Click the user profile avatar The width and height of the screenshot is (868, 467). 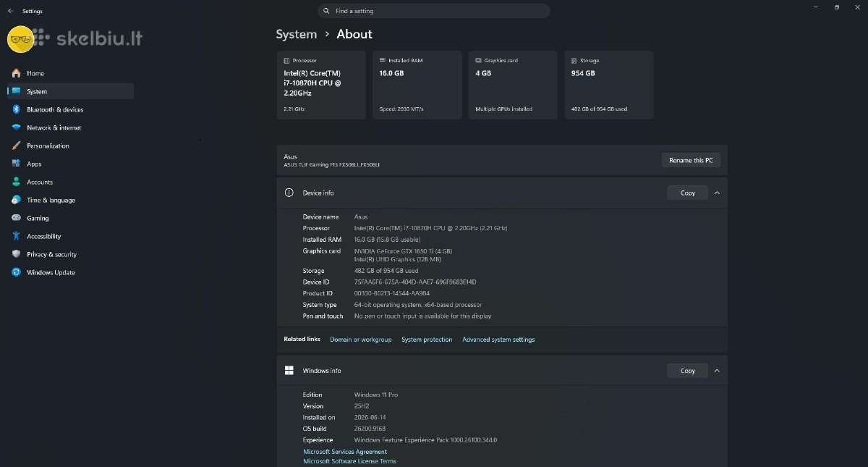tap(20, 39)
